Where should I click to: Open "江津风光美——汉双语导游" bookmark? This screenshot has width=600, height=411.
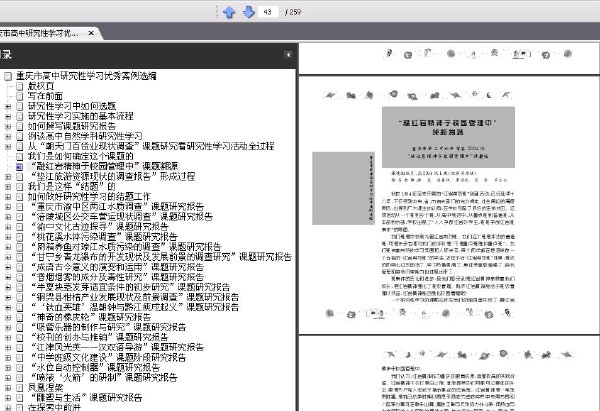pos(116,347)
